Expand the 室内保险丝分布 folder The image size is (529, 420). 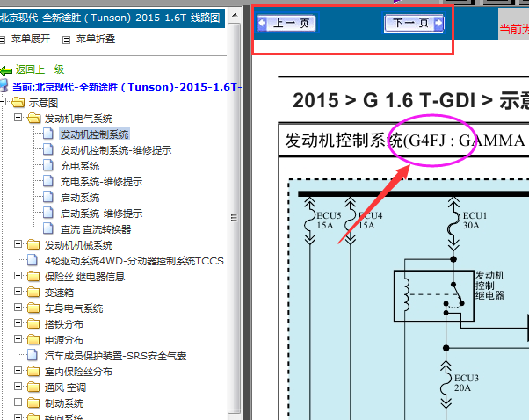click(x=18, y=371)
